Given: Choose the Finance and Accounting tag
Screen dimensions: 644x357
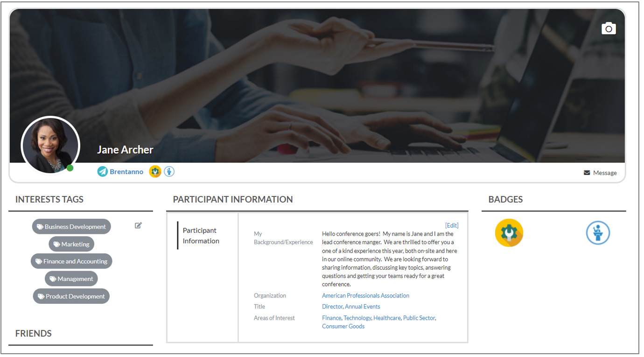Looking at the screenshot, I should click(71, 261).
